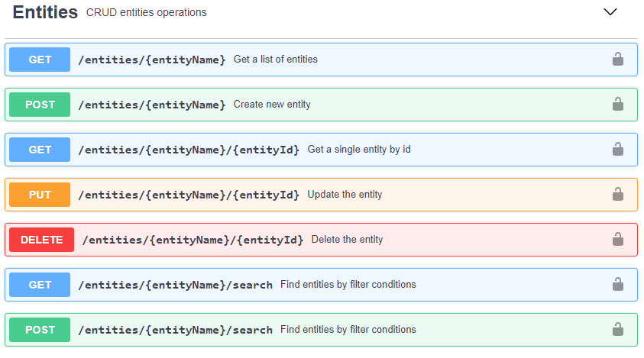Click lock icon on Update the entity row

tap(618, 194)
